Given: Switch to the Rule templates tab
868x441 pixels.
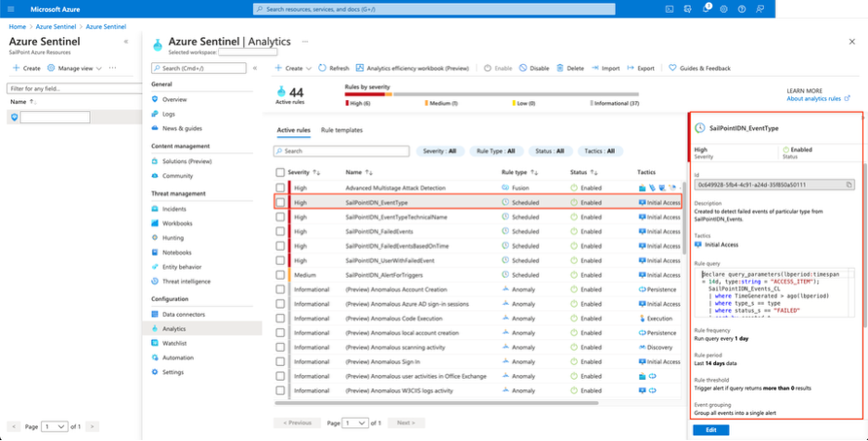Looking at the screenshot, I should [x=341, y=131].
